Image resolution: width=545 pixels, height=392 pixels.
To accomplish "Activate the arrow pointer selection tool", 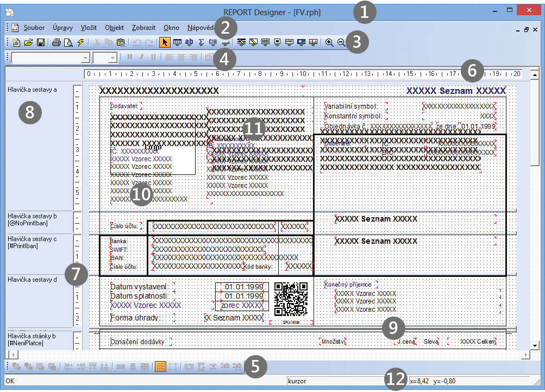I will pyautogui.click(x=165, y=42).
